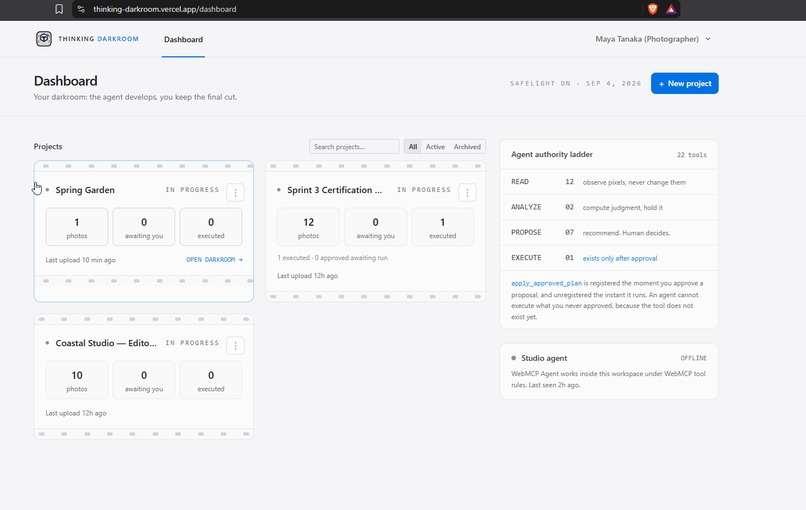This screenshot has width=806, height=510.
Task: Click Spring Garden awaiting you stat
Action: click(144, 227)
